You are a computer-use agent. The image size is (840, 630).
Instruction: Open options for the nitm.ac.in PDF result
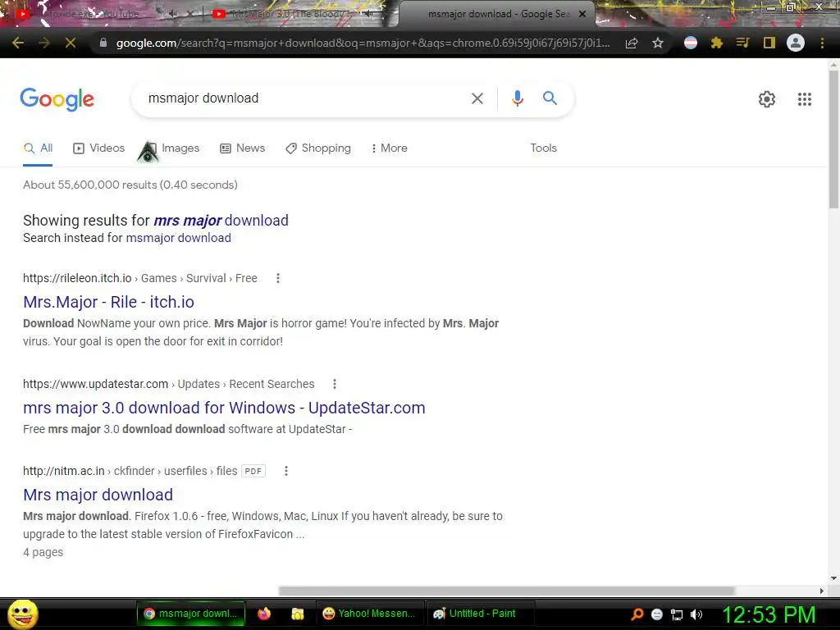[x=286, y=471]
